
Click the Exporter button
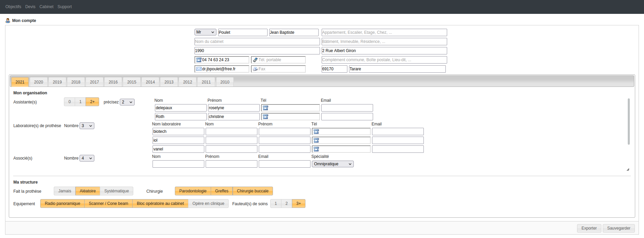589,228
